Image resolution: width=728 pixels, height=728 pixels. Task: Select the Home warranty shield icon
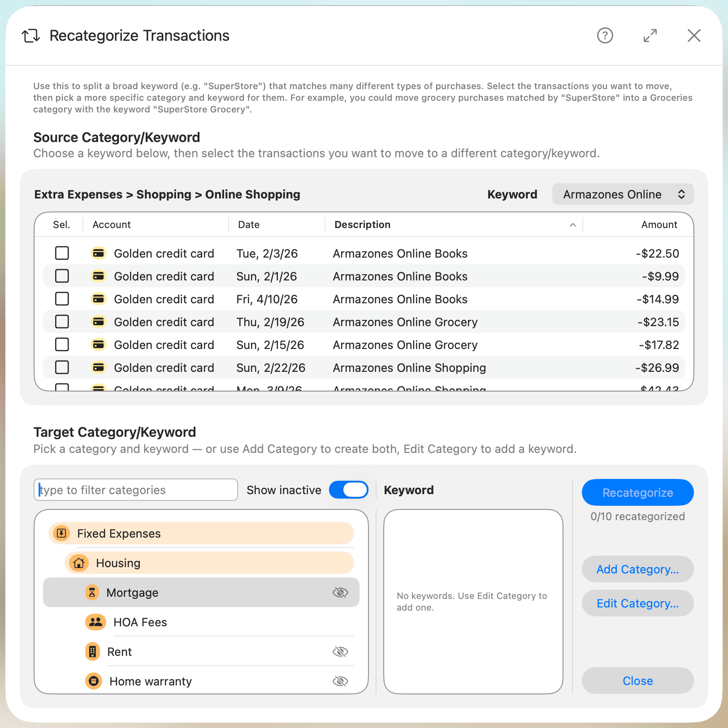click(93, 681)
